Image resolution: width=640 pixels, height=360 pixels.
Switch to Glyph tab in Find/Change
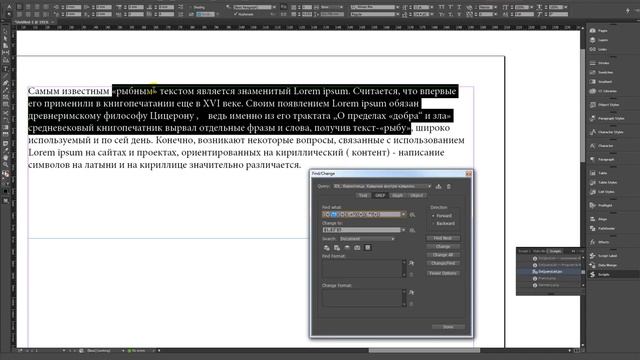397,196
